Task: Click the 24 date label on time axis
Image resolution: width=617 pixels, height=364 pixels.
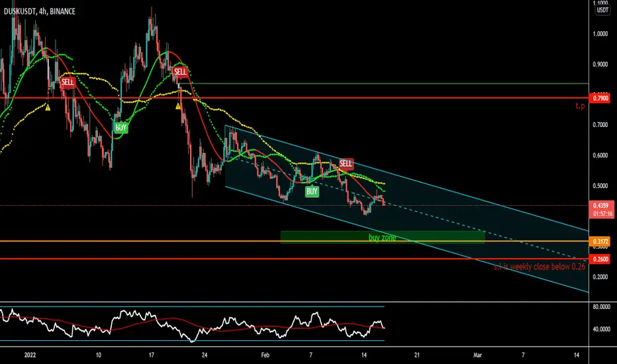Action: (204, 355)
